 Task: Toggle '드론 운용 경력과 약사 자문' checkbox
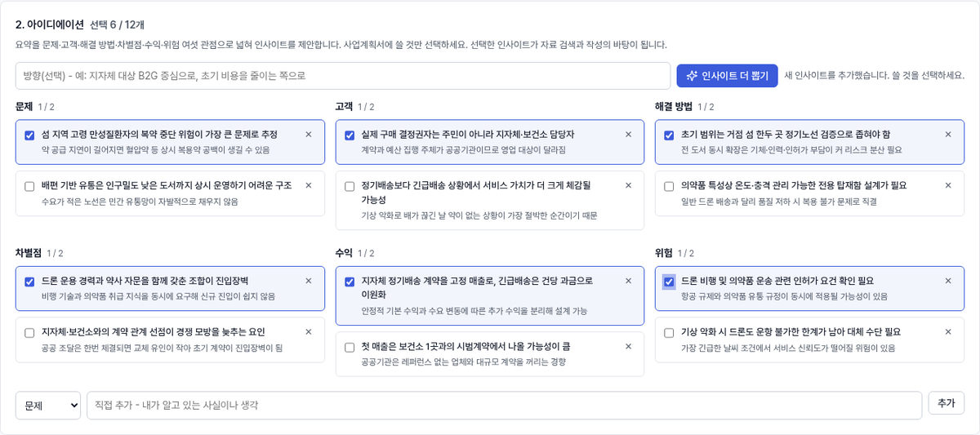(29, 282)
